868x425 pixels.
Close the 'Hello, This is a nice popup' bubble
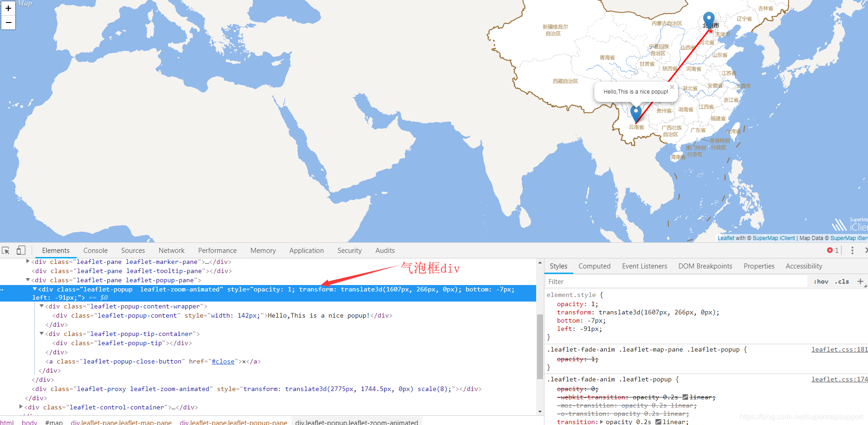coord(672,87)
